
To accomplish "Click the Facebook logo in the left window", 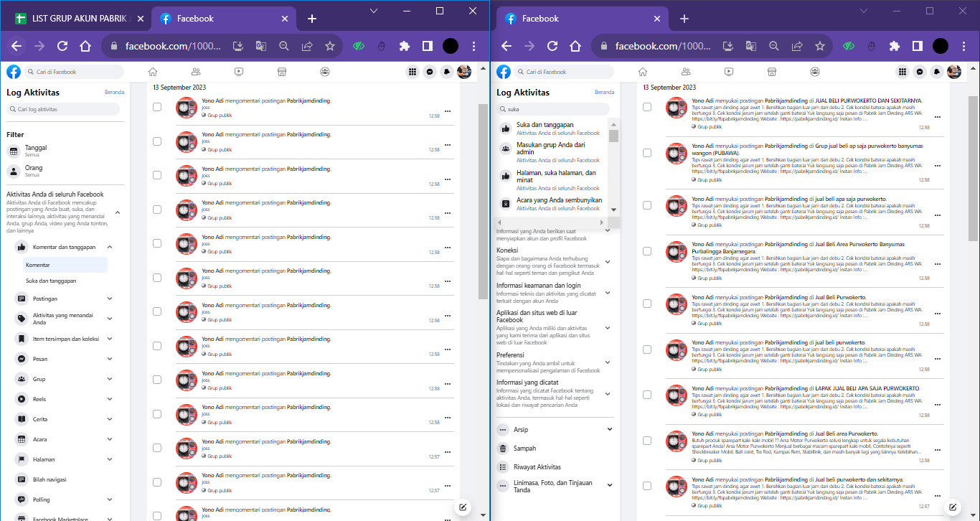I will coord(14,72).
